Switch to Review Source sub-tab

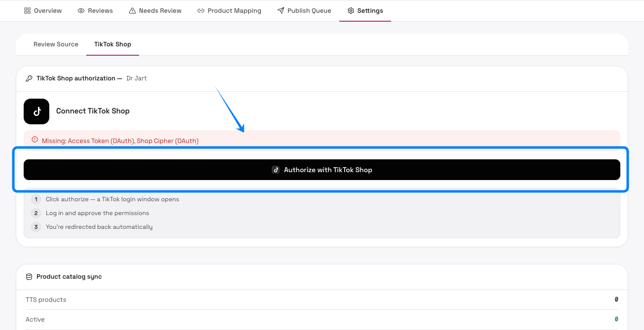[56, 44]
